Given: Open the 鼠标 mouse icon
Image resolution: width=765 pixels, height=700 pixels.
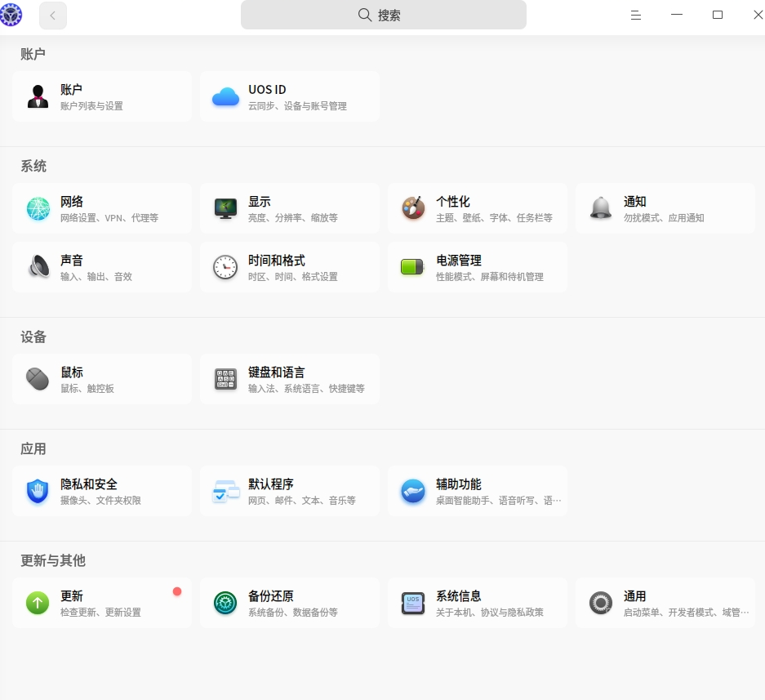Looking at the screenshot, I should [x=38, y=379].
